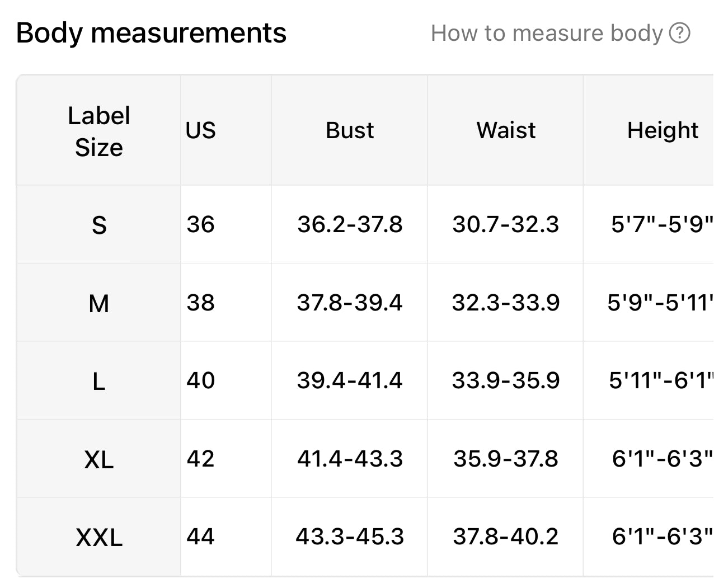Click the Height column header

coord(663,130)
